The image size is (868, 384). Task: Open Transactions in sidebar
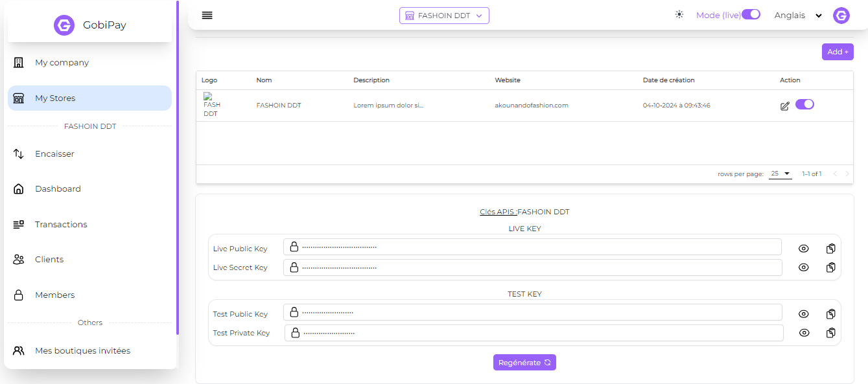pos(89,225)
